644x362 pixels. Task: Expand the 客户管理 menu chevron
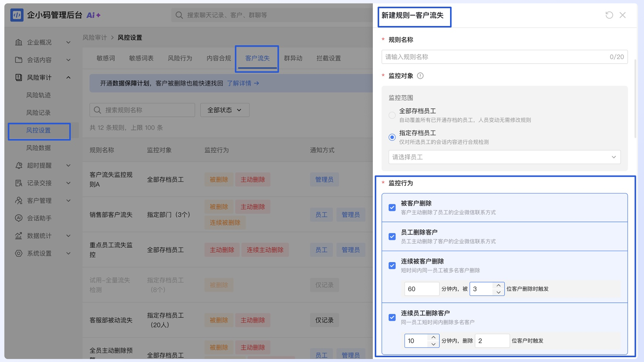click(68, 200)
